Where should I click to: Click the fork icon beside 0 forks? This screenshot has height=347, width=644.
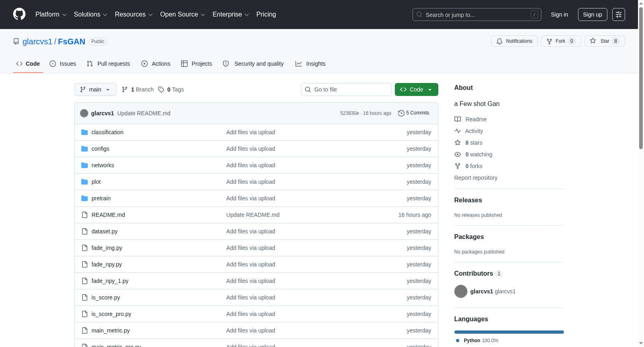tap(458, 166)
